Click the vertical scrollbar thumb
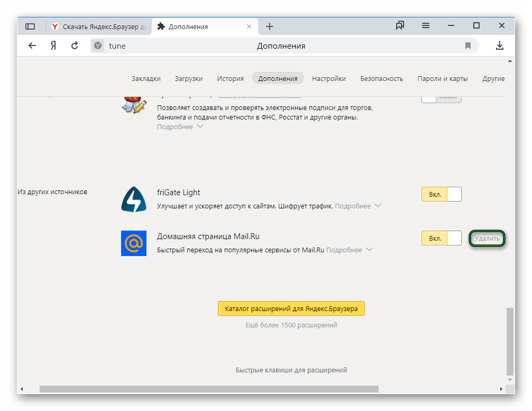 tap(510, 341)
